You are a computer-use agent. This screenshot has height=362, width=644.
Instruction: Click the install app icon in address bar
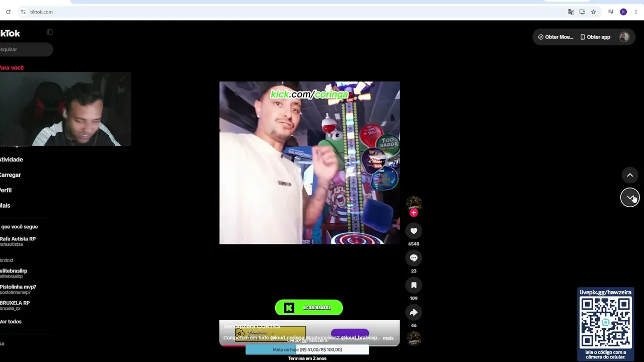[582, 12]
